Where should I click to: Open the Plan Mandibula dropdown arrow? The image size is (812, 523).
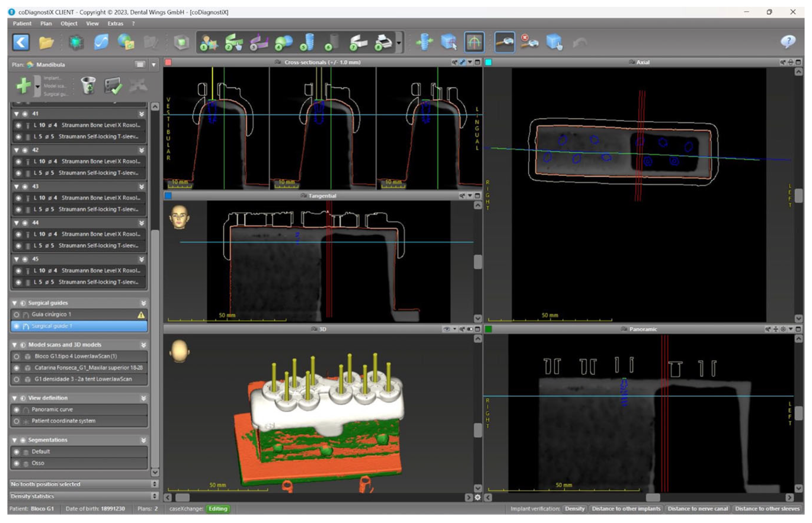pos(154,65)
